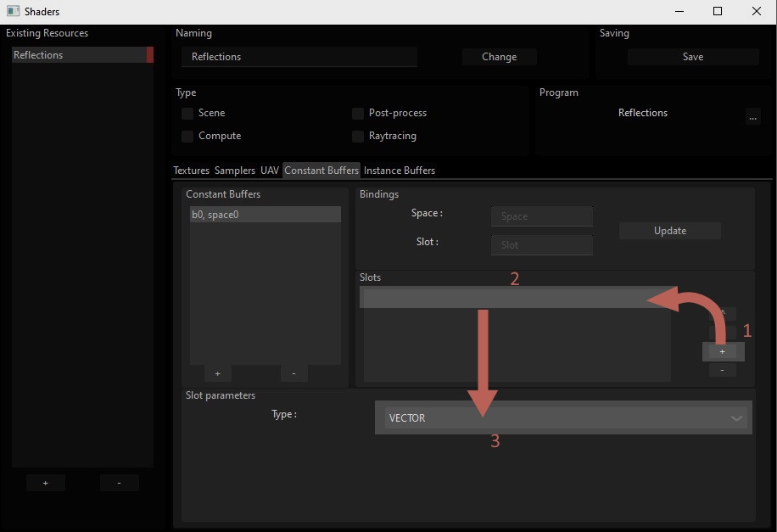Delete a resource under Existing Resources
The width and height of the screenshot is (777, 532).
(119, 483)
